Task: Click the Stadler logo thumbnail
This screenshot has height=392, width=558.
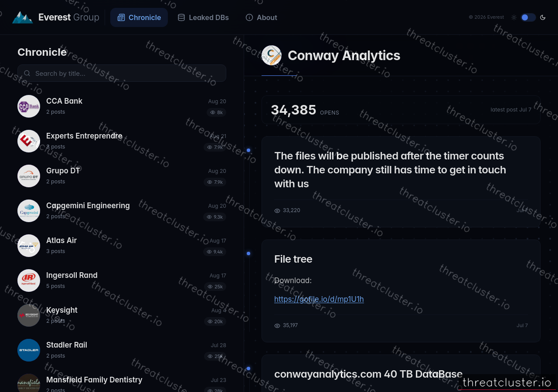Action: 29,350
